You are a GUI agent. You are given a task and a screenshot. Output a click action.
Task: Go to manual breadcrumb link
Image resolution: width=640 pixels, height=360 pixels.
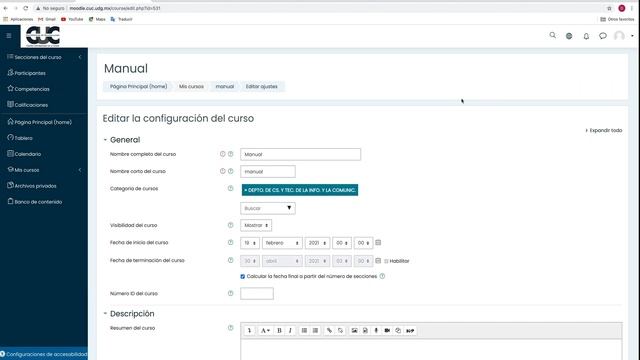pyautogui.click(x=224, y=87)
